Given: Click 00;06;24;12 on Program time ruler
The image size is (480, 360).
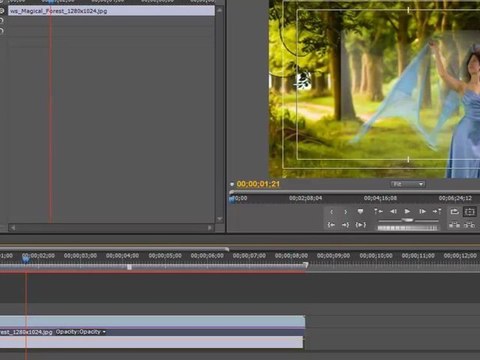Looking at the screenshot, I should click(455, 198).
